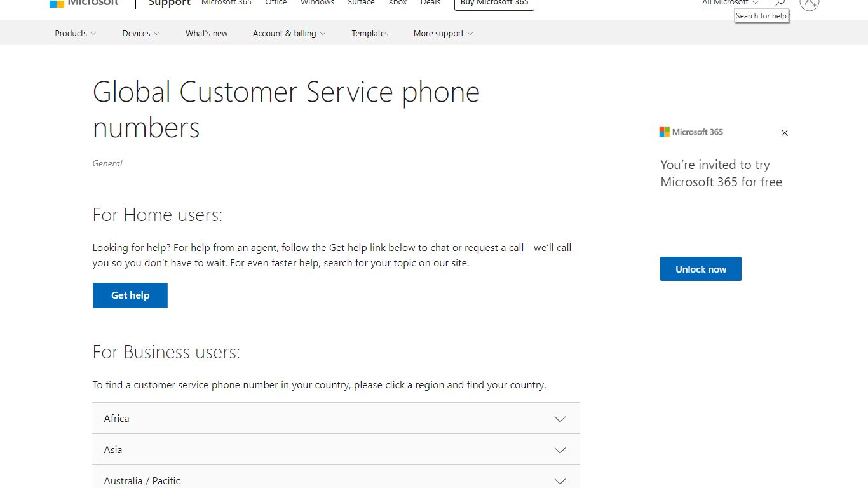Click the Global Customer Service phone numbers heading
Image resolution: width=868 pixels, height=488 pixels.
point(286,110)
